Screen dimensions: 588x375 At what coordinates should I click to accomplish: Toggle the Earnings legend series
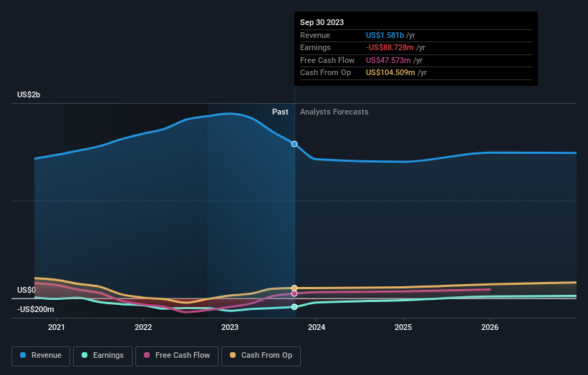102,356
